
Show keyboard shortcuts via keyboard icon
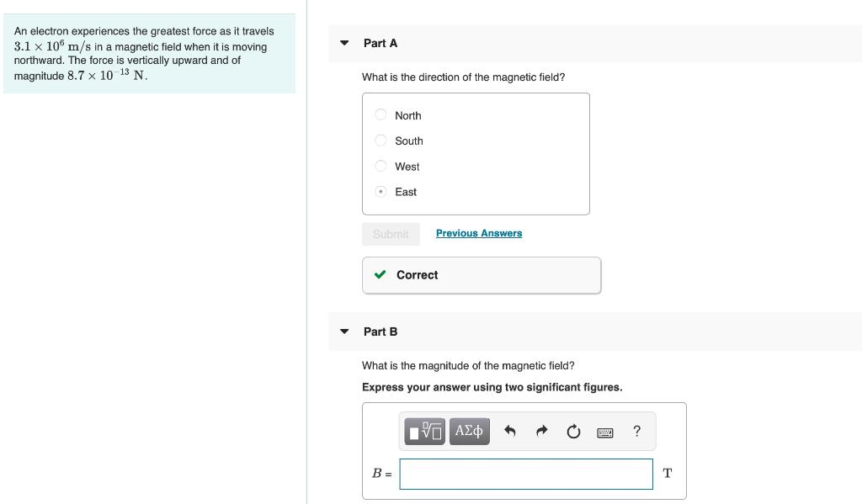(604, 432)
